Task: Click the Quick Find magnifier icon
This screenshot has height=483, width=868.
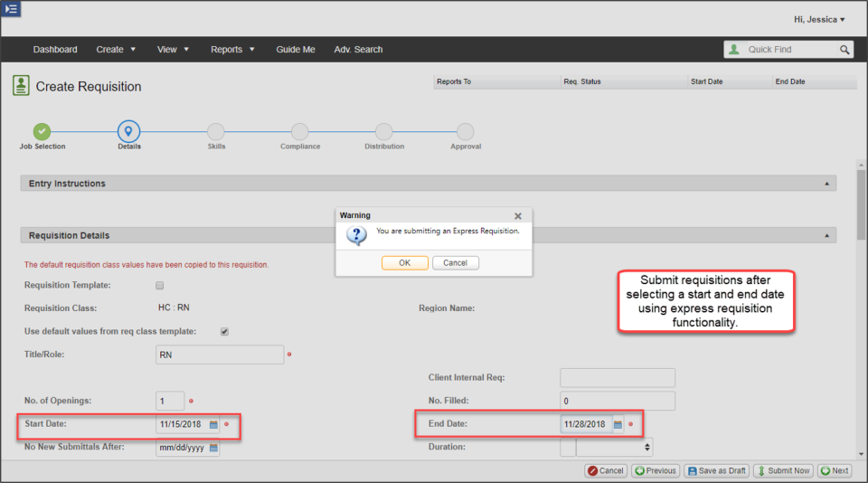Action: coord(844,50)
